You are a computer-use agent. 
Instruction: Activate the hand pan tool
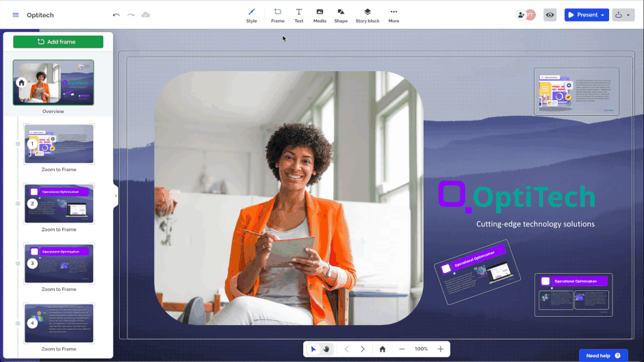[x=326, y=349]
